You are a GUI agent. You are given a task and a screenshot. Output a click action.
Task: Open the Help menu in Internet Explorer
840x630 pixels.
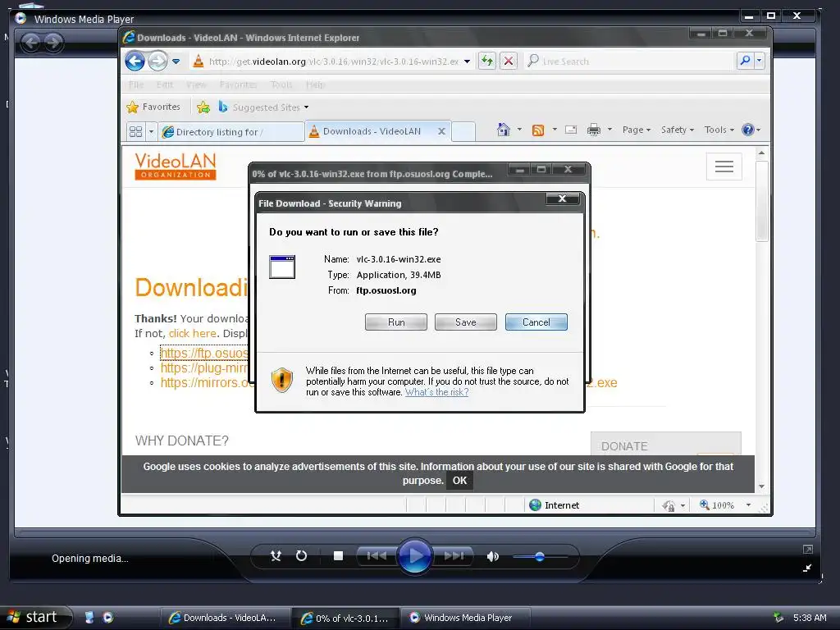(316, 84)
